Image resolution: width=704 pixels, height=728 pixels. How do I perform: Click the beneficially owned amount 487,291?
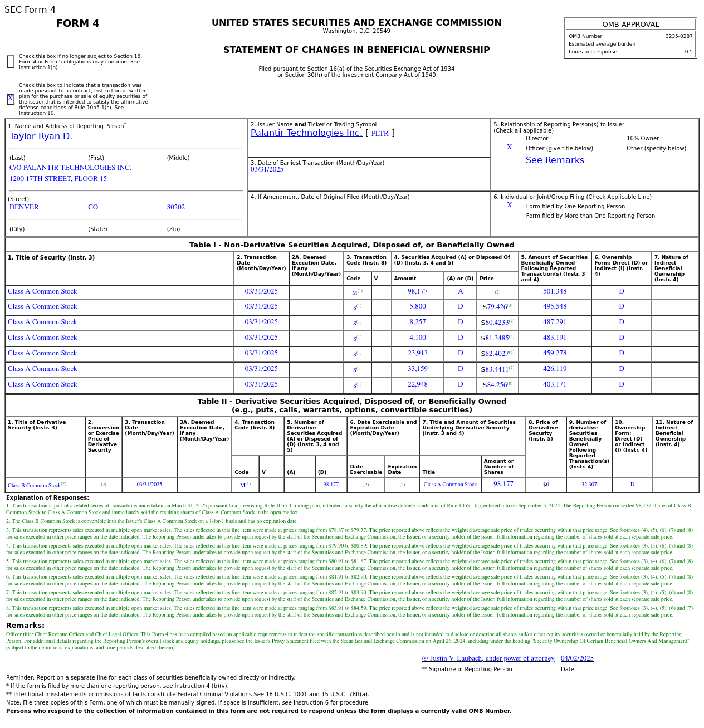coord(555,322)
